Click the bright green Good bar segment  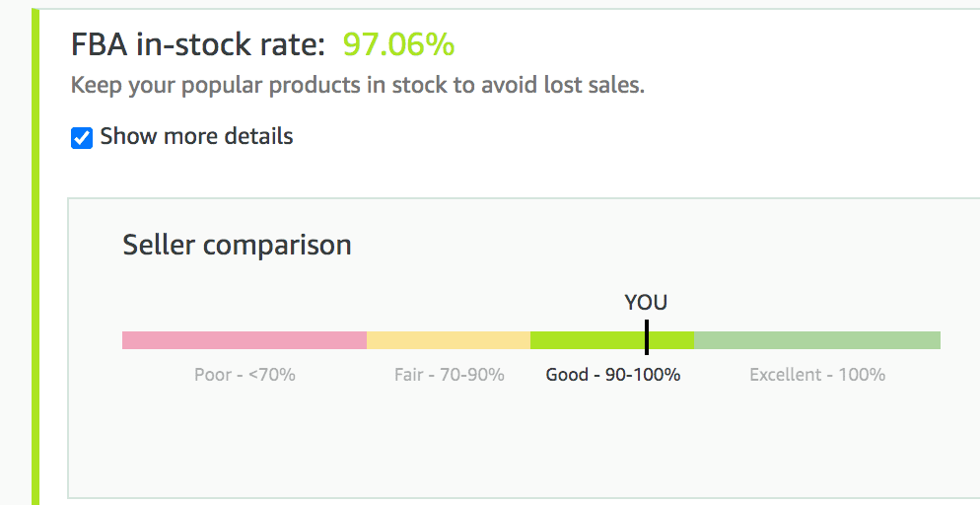click(587, 340)
